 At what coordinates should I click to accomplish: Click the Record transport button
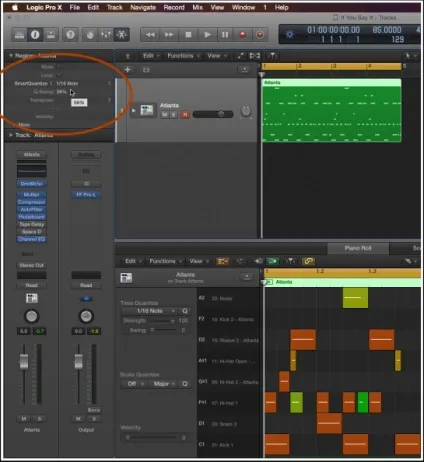(243, 35)
